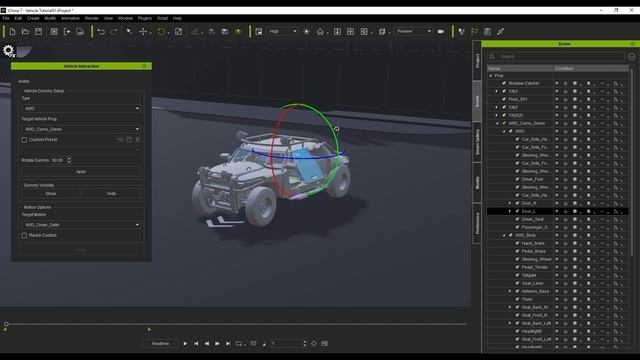Click the Apply button in Vehicle Dummy Setup
Screen dimensions: 640x360
tap(81, 172)
